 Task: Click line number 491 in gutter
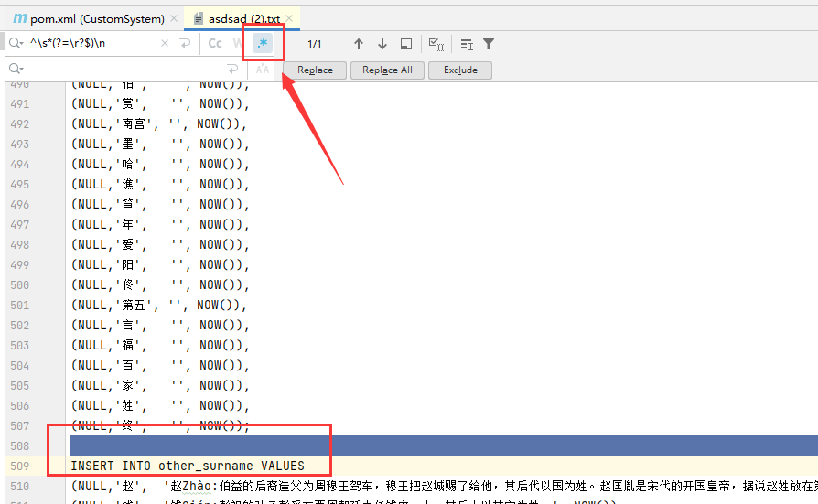click(20, 104)
